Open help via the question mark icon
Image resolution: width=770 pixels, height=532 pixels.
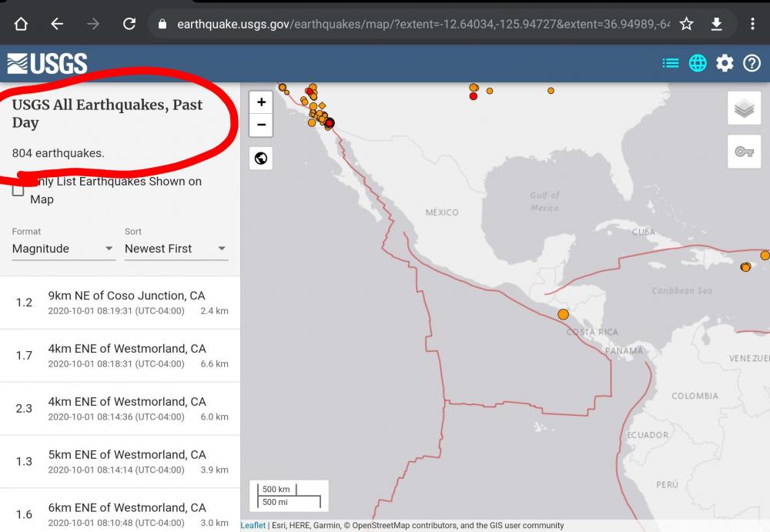pyautogui.click(x=752, y=63)
